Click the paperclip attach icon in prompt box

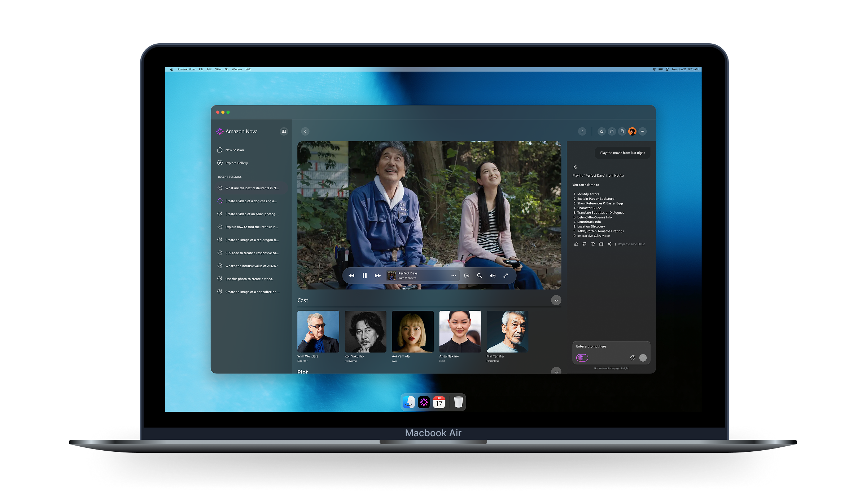(633, 358)
